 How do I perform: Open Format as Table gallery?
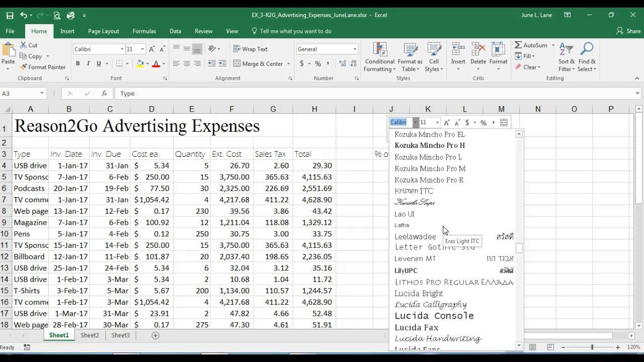coord(410,57)
